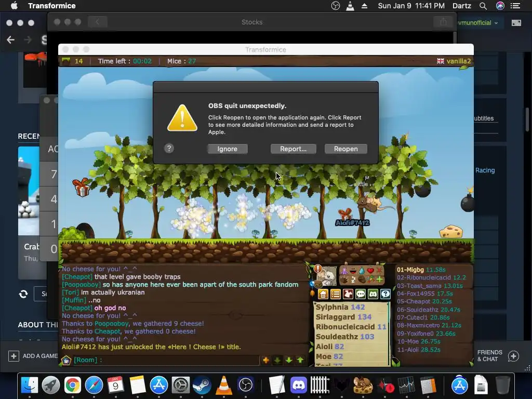The width and height of the screenshot is (532, 399).
Task: Click the player list scrollbar
Action: coord(389,334)
